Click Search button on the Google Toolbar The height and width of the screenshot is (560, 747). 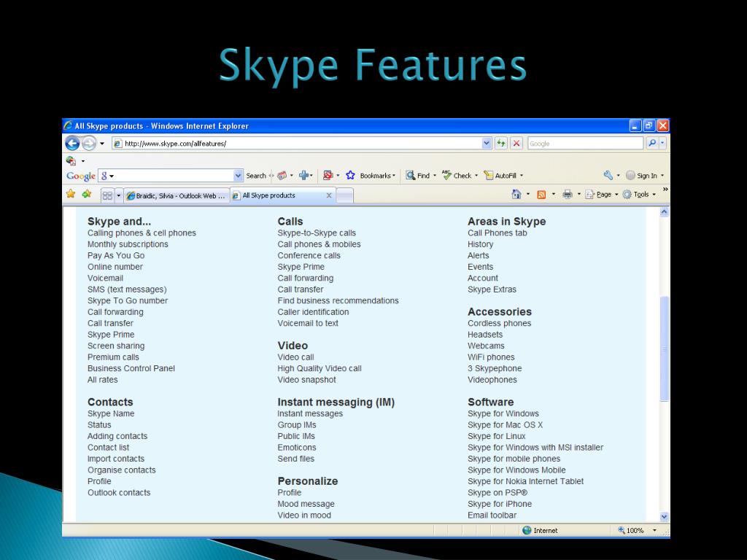[256, 176]
